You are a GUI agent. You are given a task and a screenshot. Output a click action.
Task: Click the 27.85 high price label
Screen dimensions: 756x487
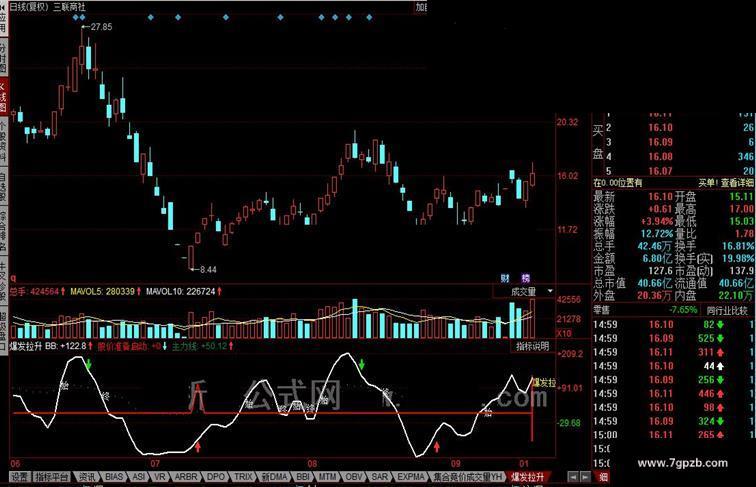[101, 27]
